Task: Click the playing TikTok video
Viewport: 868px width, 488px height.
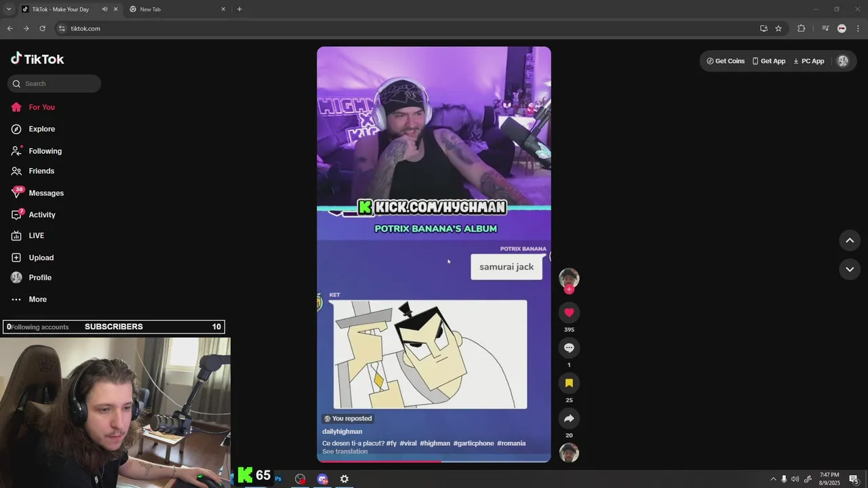Action: (x=434, y=254)
